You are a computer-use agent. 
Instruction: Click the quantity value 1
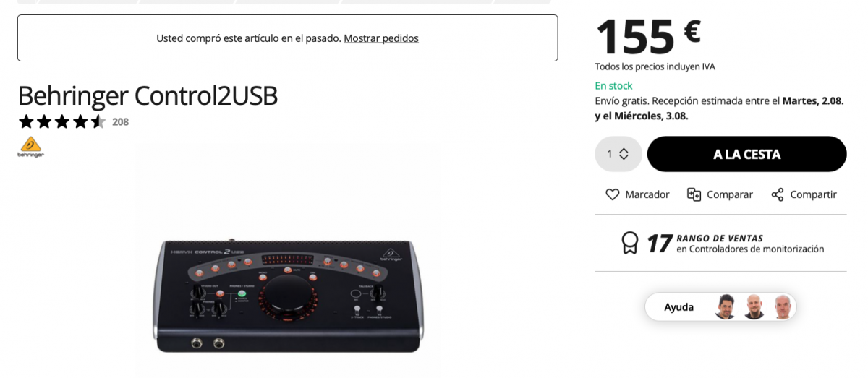610,154
